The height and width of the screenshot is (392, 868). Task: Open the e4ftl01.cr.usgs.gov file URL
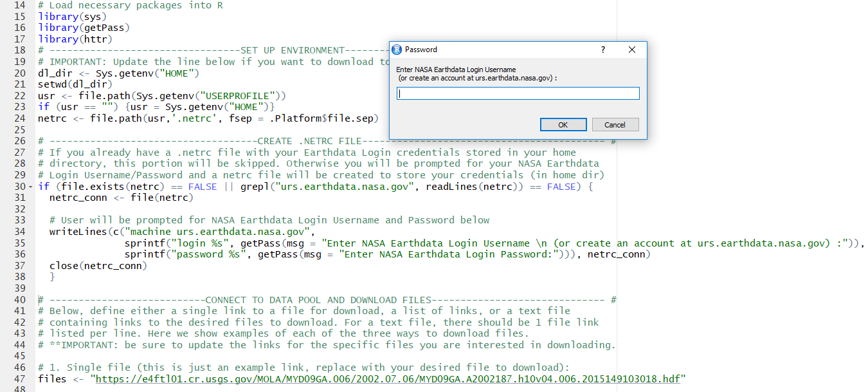388,379
